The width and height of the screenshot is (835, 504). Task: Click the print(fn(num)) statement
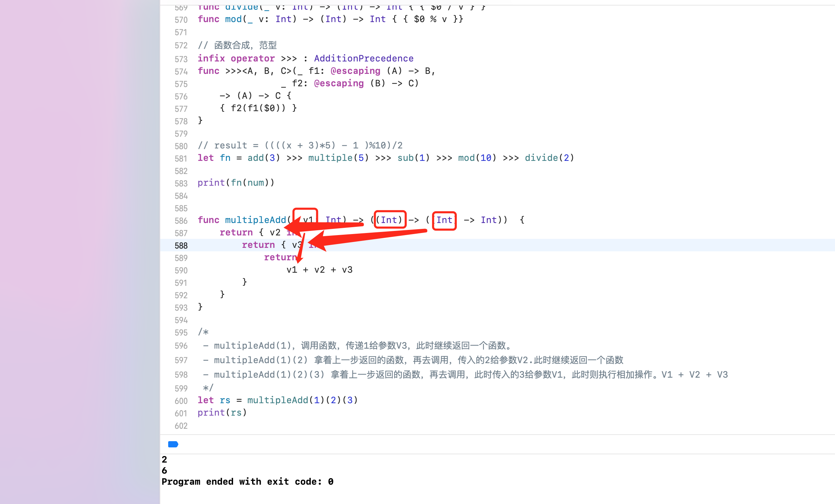coord(236,183)
